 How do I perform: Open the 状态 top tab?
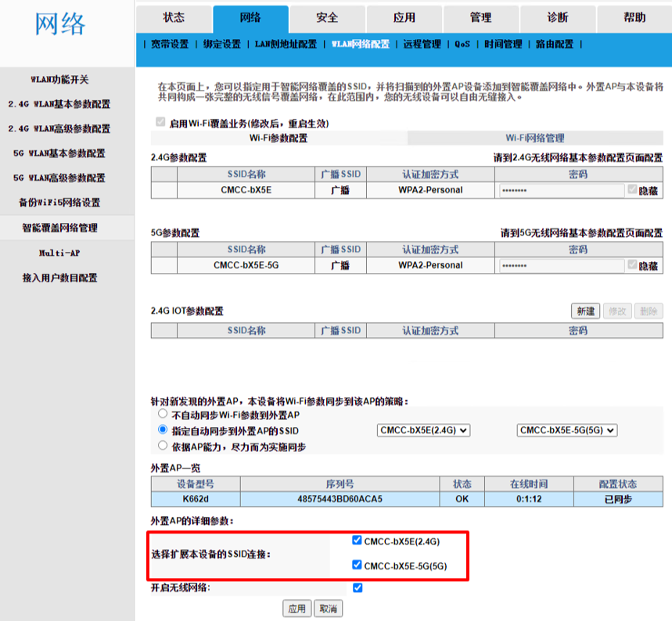click(174, 17)
